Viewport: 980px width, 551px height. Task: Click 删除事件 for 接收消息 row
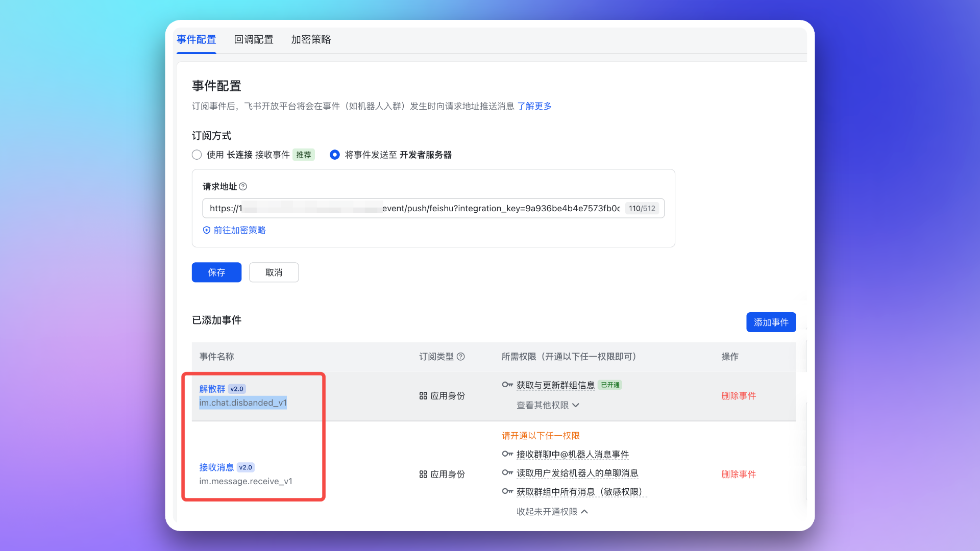(x=738, y=474)
